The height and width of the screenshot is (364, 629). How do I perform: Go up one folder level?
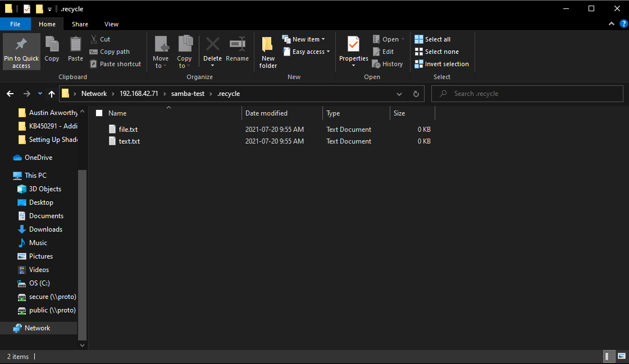point(51,94)
